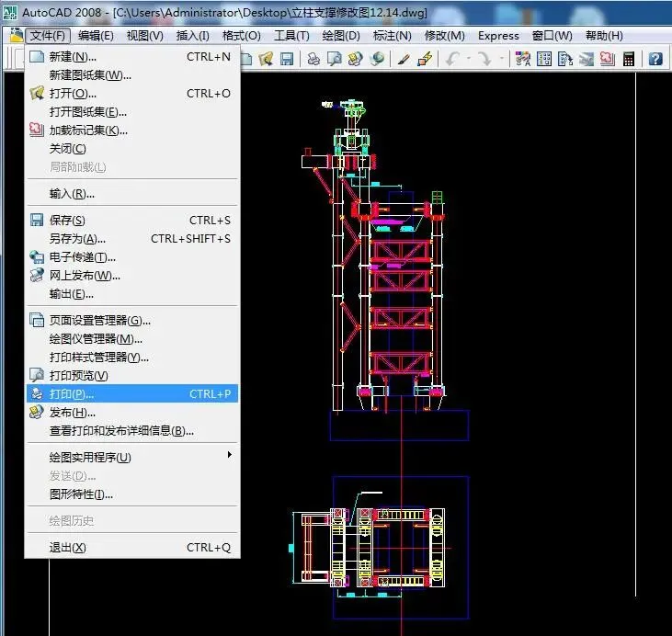Open the 标注(N) menu

click(393, 36)
